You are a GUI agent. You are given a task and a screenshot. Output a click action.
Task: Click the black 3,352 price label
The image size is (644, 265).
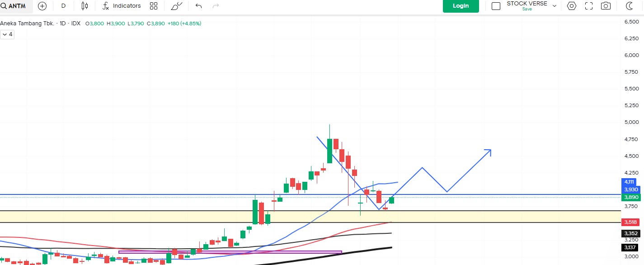point(630,233)
